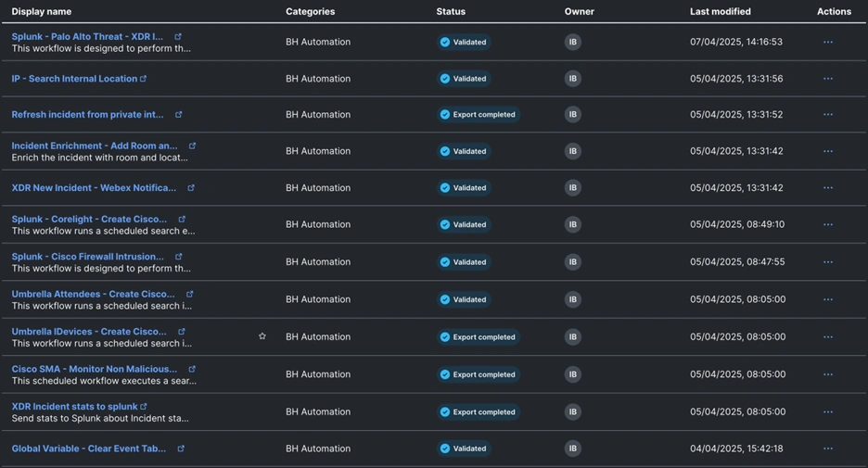Screen dimensions: 868x468
Task: Open Umbrella Attendees - Create Cisco workflow link
Action: pyautogui.click(x=93, y=294)
